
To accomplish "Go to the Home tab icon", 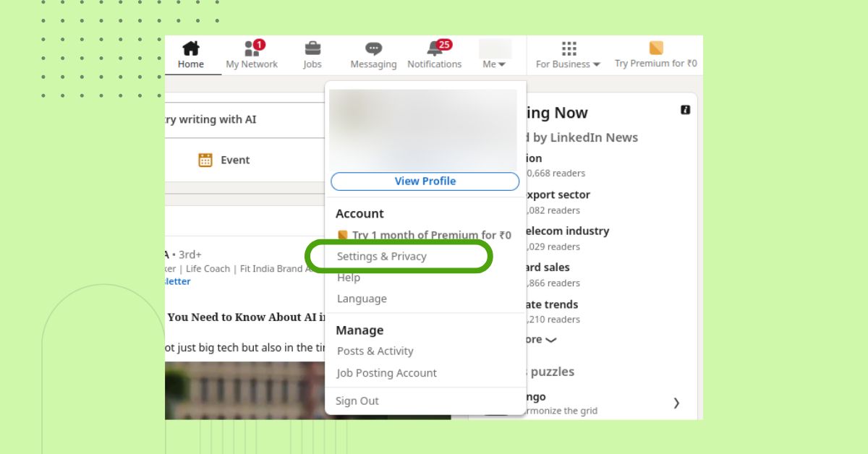I will pos(191,48).
